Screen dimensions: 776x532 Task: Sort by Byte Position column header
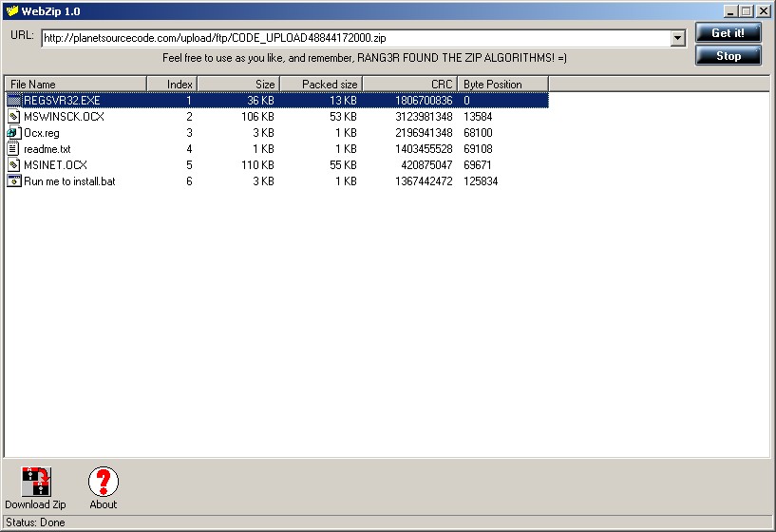point(502,85)
